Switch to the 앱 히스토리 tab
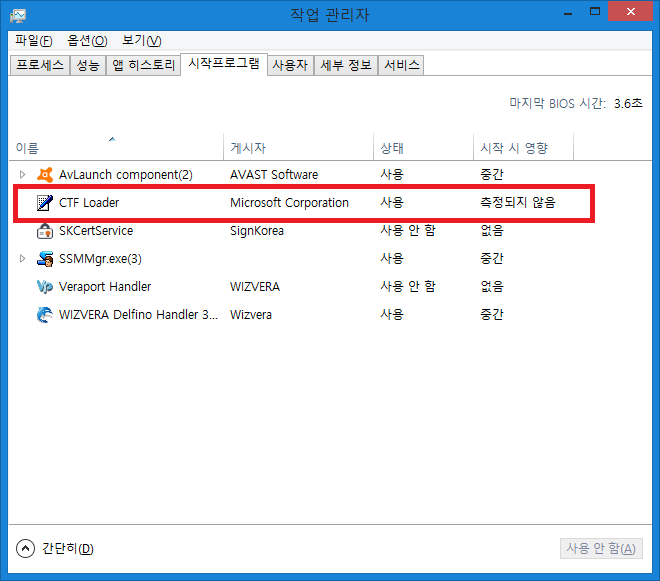Screen dimensions: 660x581 144,65
